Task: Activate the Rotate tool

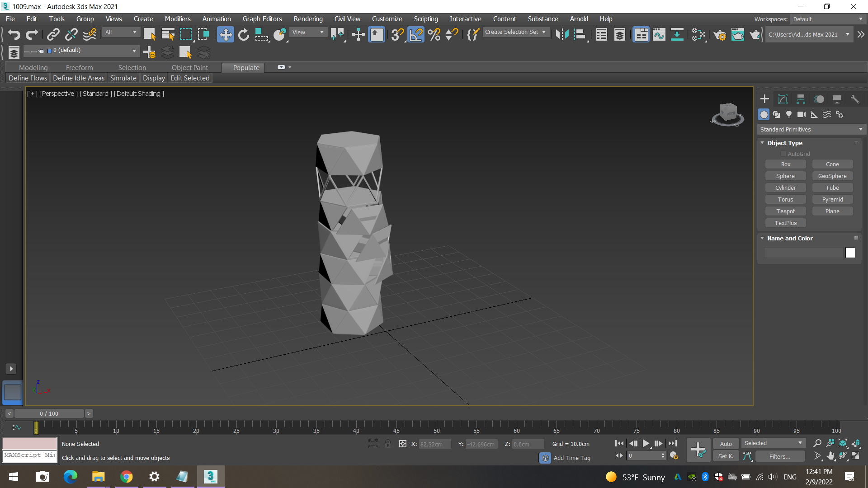Action: tap(244, 35)
